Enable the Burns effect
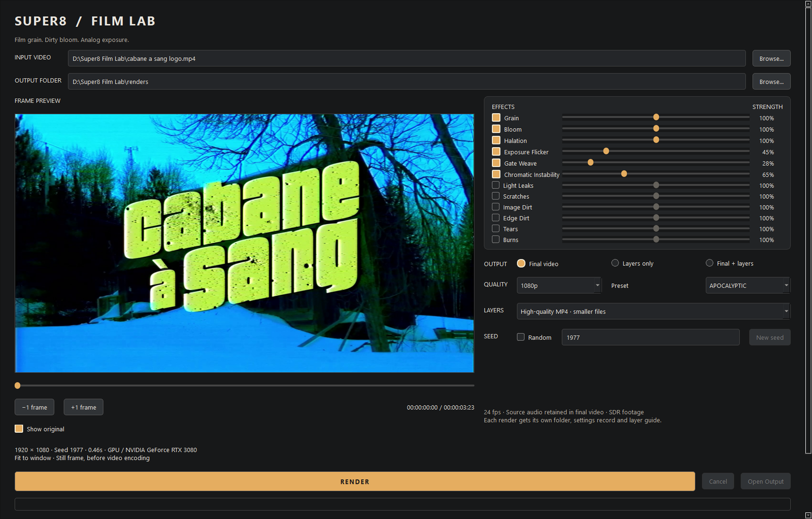812x519 pixels. [x=496, y=239]
